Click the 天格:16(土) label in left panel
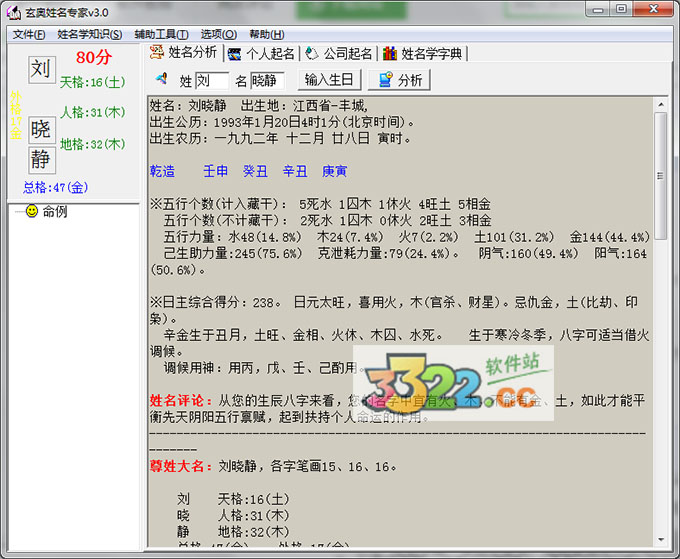Image resolution: width=680 pixels, height=559 pixels. pyautogui.click(x=92, y=82)
